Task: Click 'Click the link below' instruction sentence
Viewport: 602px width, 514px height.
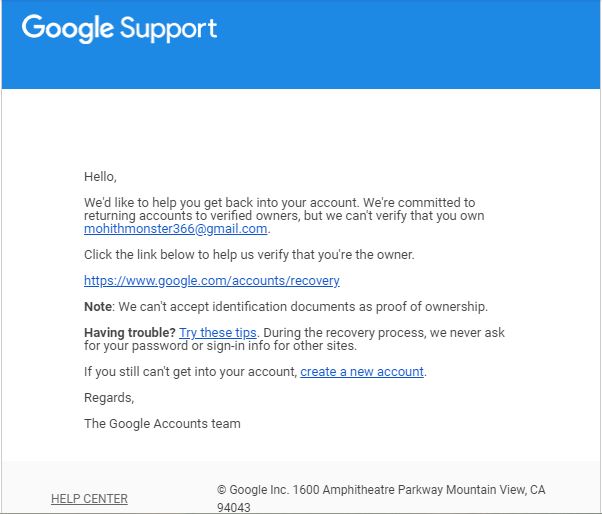Action: click(249, 255)
